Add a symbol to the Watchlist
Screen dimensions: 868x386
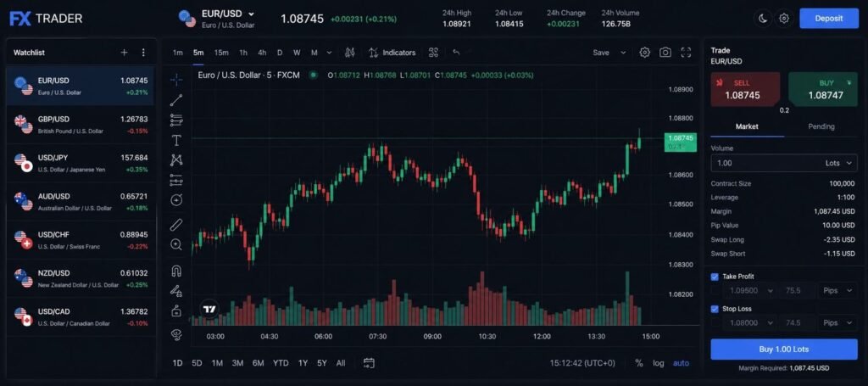pyautogui.click(x=124, y=53)
